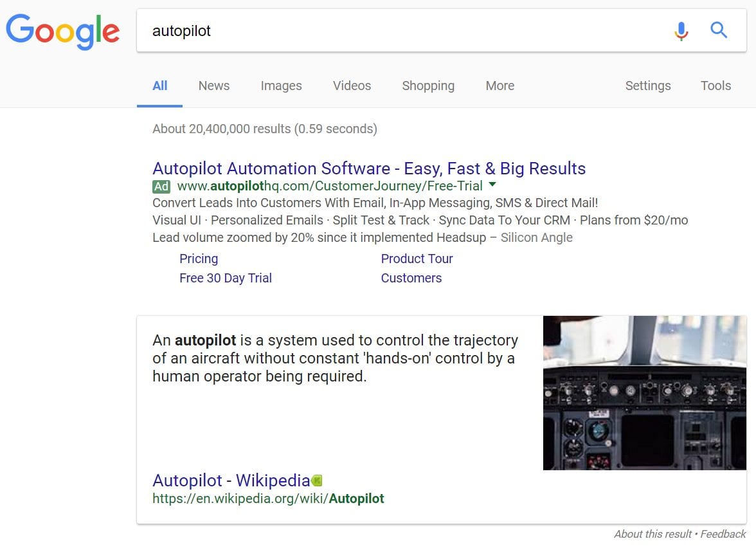The image size is (756, 550).
Task: Start voice search with the microphone icon
Action: pyautogui.click(x=681, y=31)
